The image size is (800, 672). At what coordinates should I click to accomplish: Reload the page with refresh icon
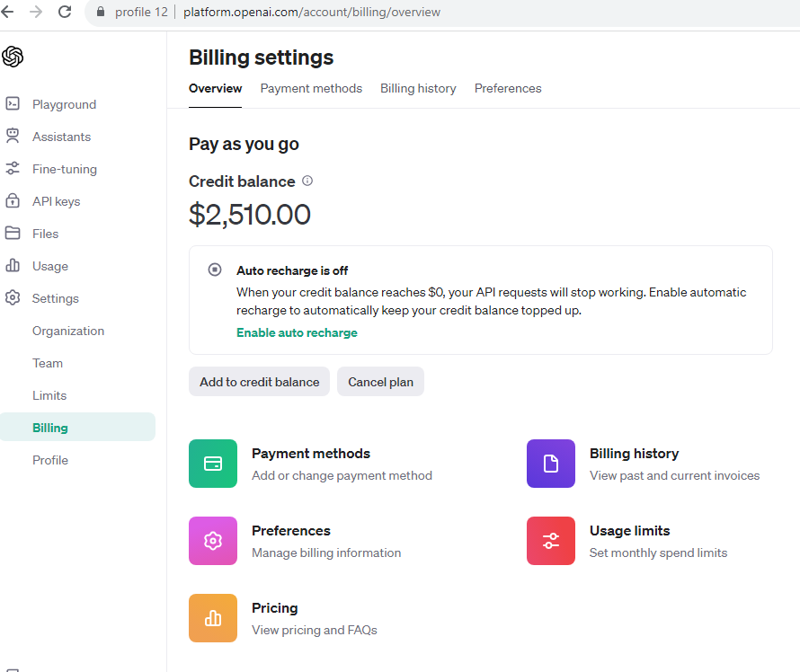click(65, 12)
